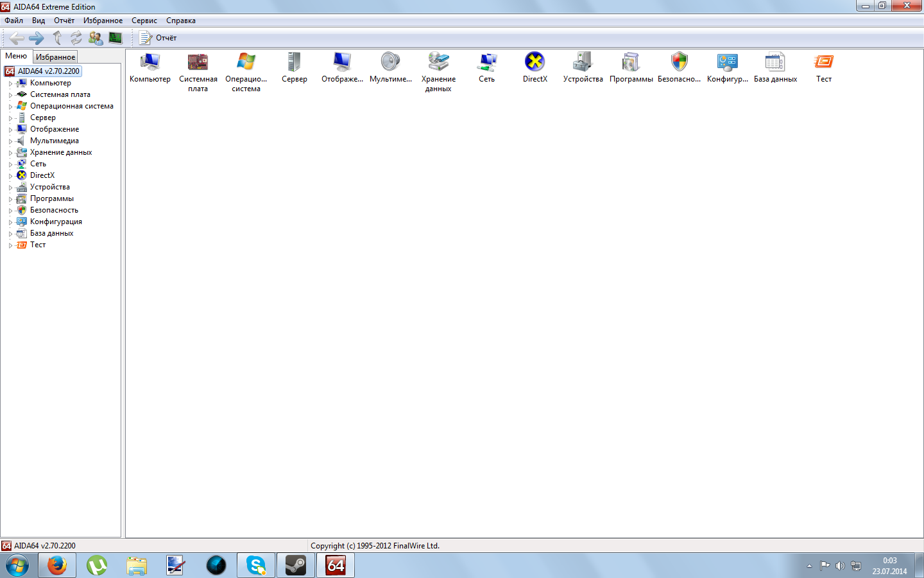Open the Избранное menu in menu bar
Screen dimensions: 924x578
coord(103,21)
